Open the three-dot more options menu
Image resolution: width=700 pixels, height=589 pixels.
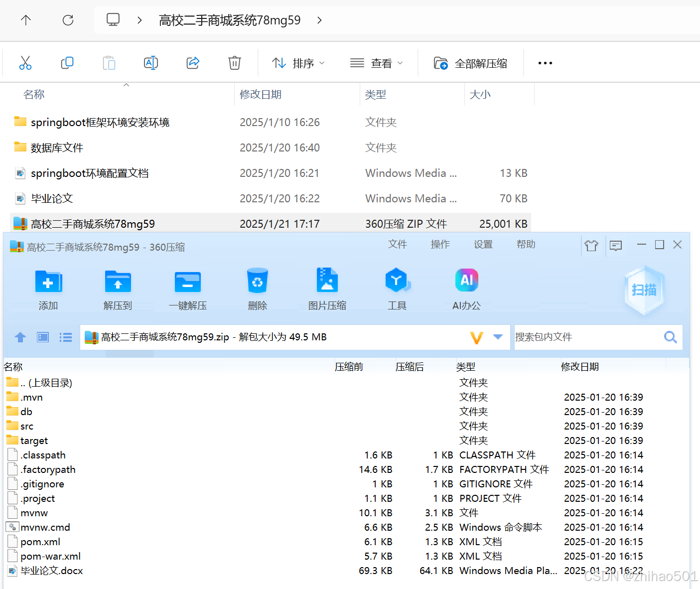pyautogui.click(x=545, y=63)
